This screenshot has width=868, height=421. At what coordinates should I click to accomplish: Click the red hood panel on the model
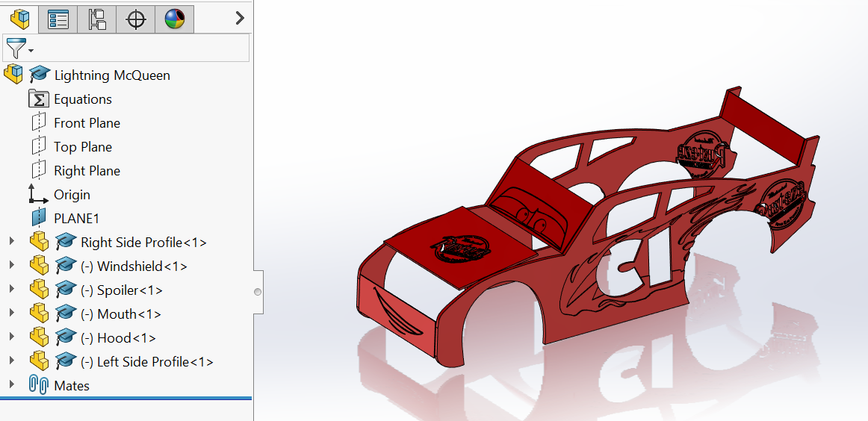tap(459, 249)
